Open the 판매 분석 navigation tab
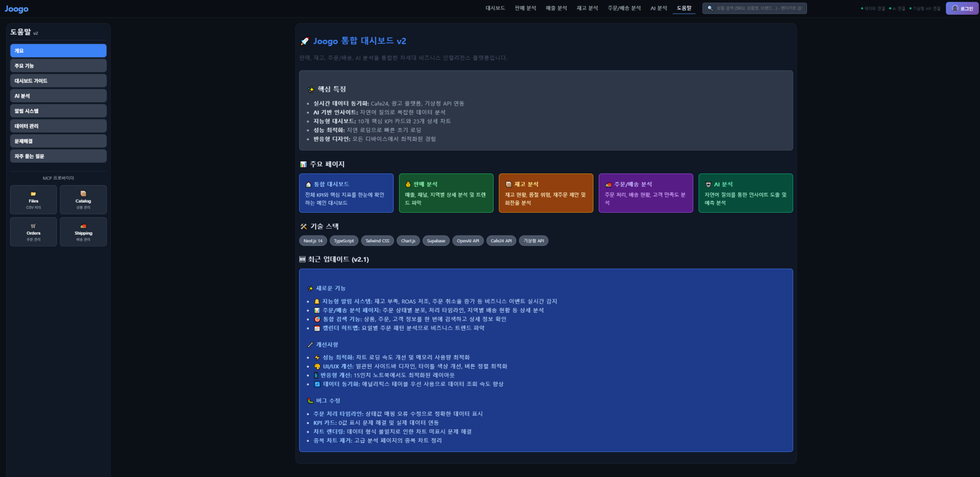Viewport: 980px width, 477px height. pyautogui.click(x=525, y=8)
